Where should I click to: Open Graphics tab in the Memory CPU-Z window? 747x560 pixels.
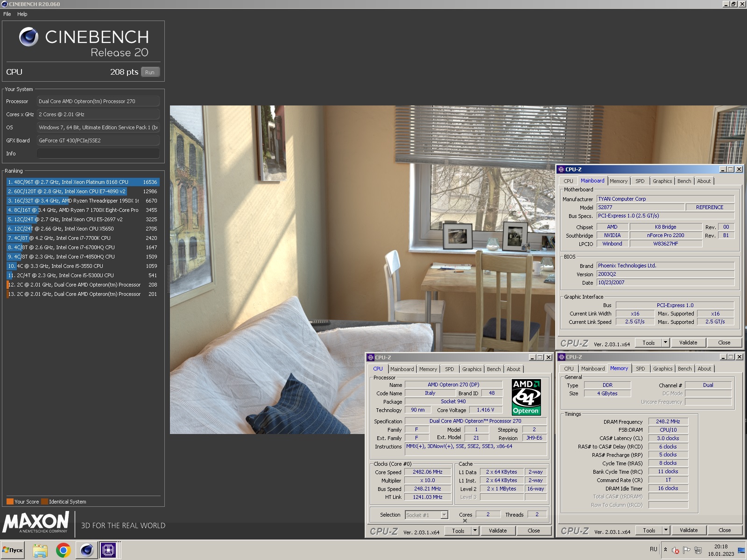pos(663,369)
